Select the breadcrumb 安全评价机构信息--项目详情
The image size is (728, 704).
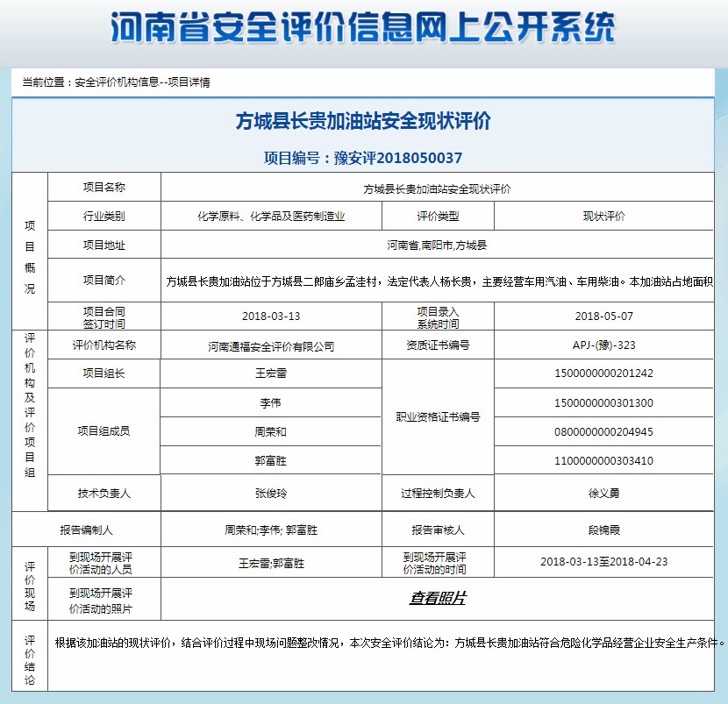[x=142, y=82]
